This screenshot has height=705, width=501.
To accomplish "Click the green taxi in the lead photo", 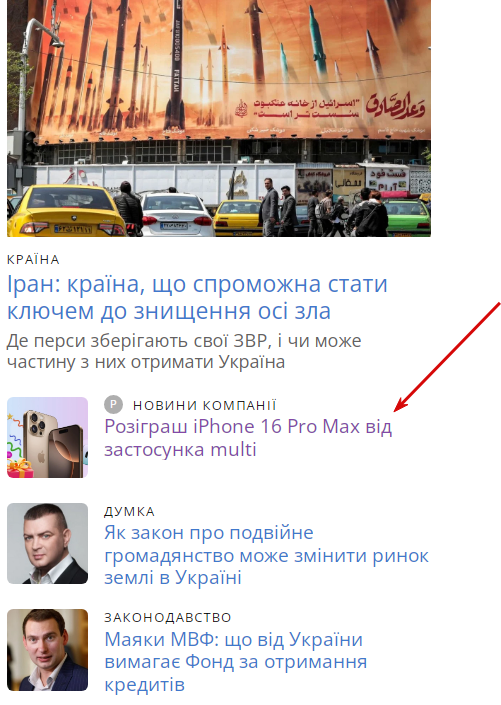I will point(407,216).
